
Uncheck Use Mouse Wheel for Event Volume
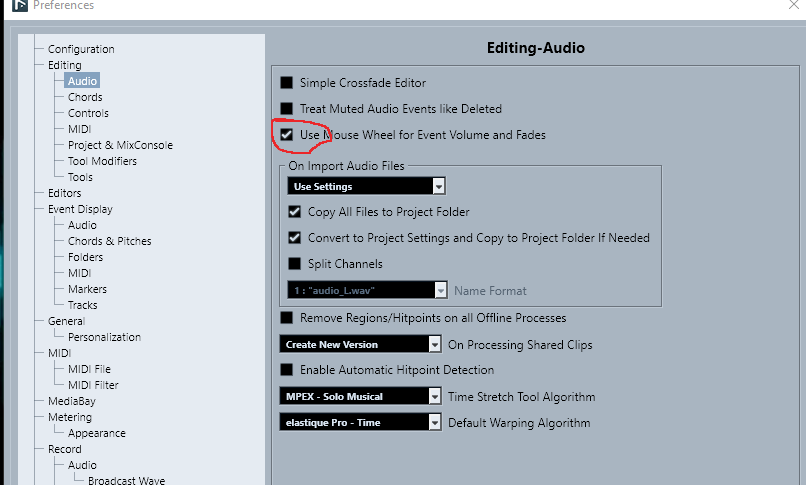coord(287,135)
